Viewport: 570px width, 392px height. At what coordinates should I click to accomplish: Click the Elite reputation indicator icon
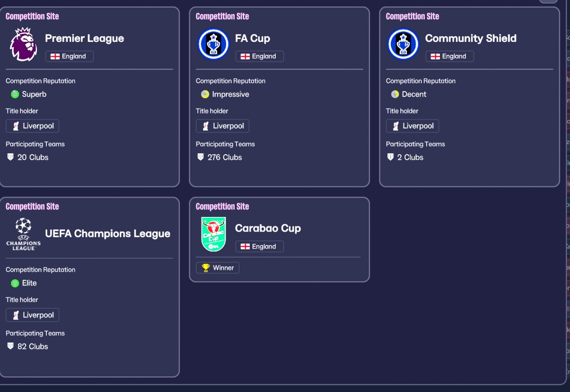[15, 283]
